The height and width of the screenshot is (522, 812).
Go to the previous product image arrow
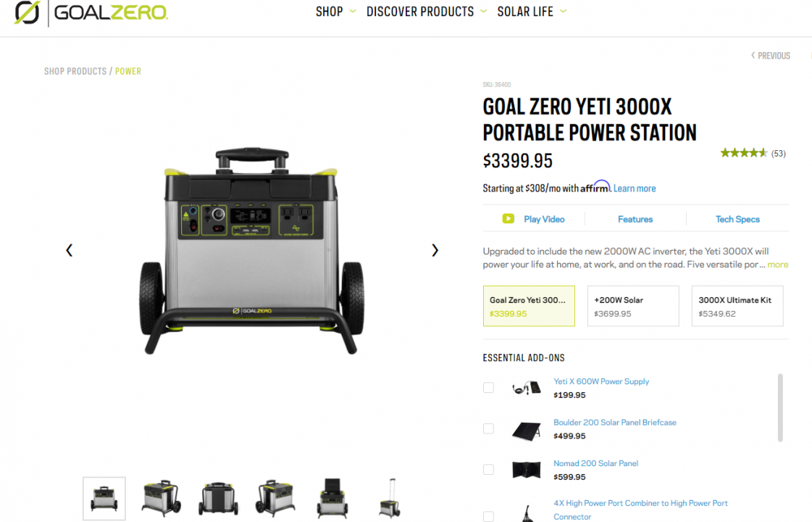(x=69, y=250)
